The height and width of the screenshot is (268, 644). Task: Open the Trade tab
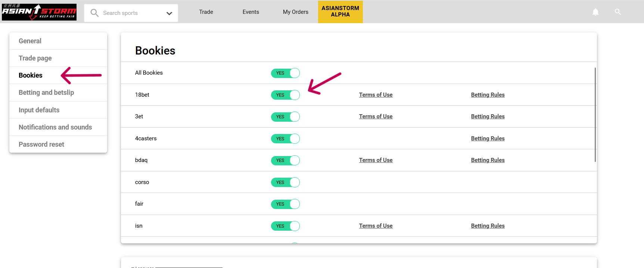tap(206, 12)
